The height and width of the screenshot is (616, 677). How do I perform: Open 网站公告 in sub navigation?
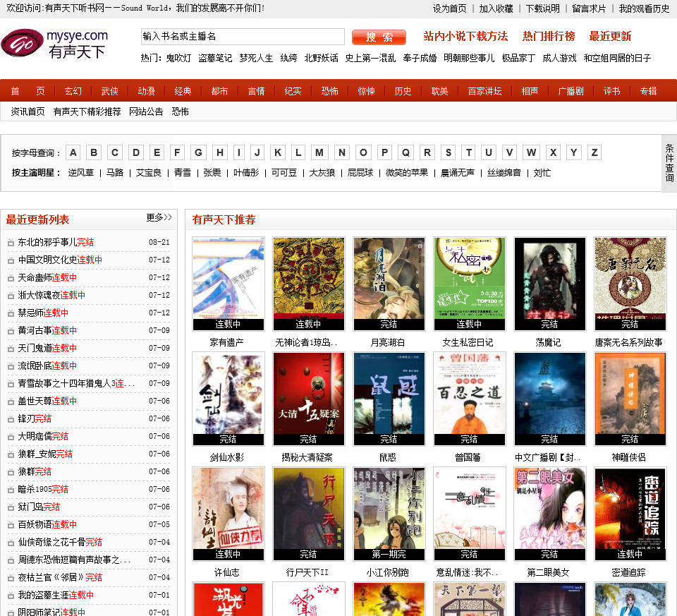(x=146, y=112)
